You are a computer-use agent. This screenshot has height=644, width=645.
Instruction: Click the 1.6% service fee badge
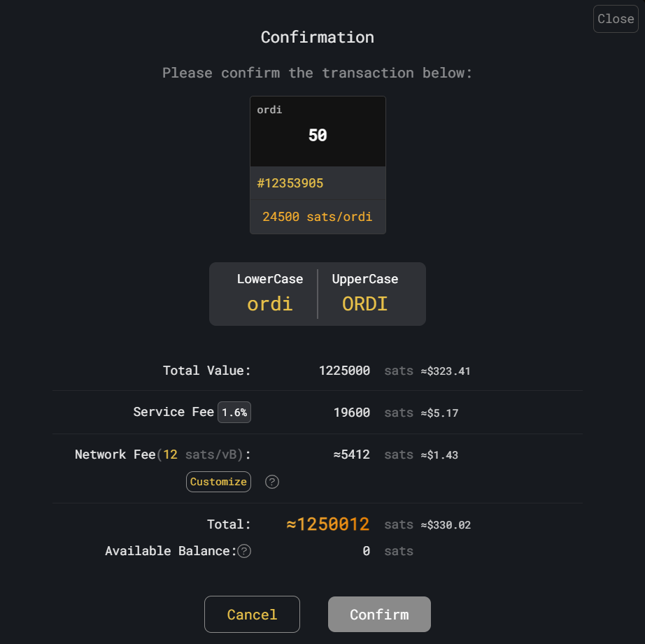[x=234, y=412]
